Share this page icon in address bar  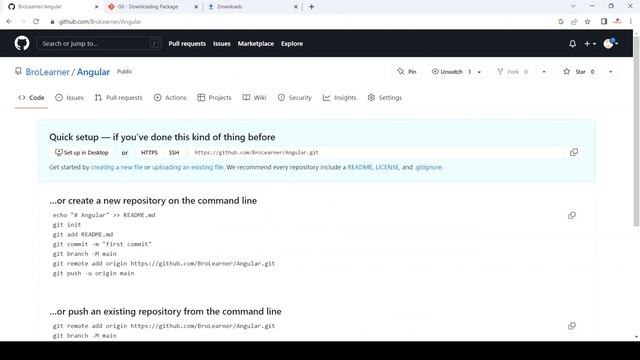click(x=574, y=22)
